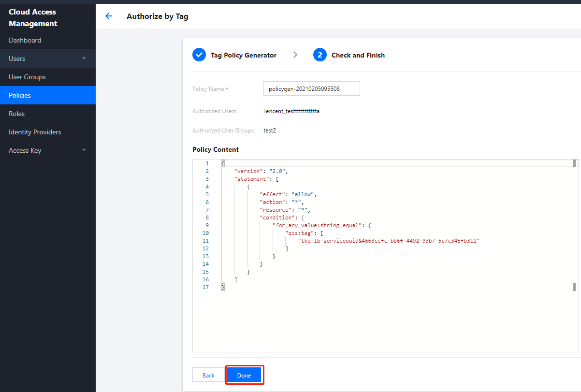Focus the Policy Name input field
This screenshot has height=392, width=581.
311,88
